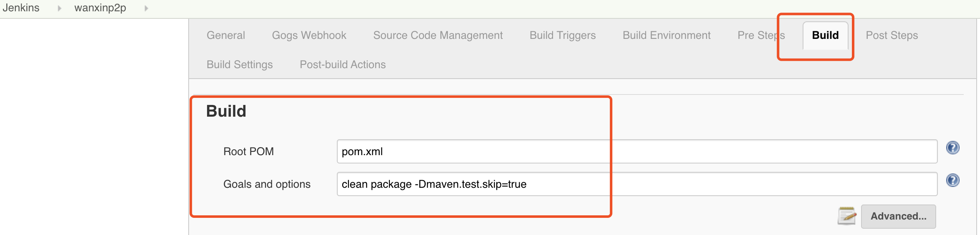Screen dimensions: 980x235
Task: Click the notepad edit icon beside Advanced
Action: point(847,216)
